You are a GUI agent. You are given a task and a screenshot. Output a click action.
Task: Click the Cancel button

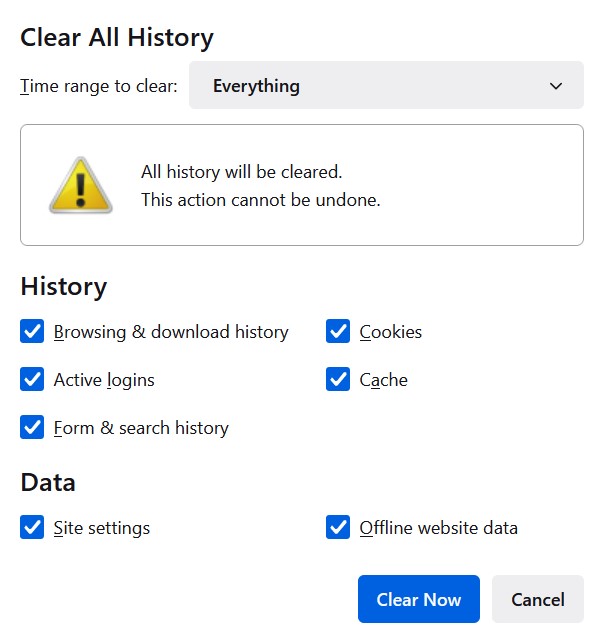tap(537, 600)
